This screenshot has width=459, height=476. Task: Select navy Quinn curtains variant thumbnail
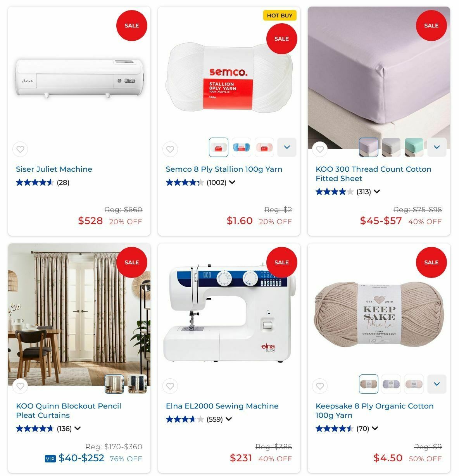pyautogui.click(x=137, y=384)
